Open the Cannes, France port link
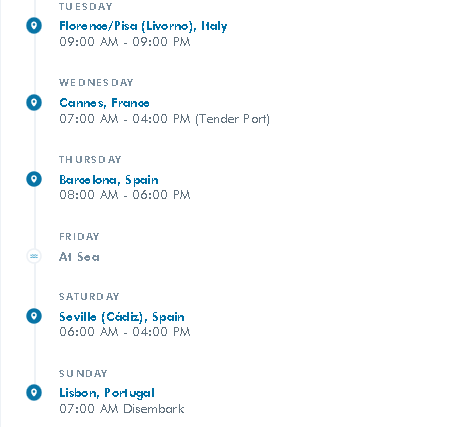463x427 pixels. (x=104, y=103)
